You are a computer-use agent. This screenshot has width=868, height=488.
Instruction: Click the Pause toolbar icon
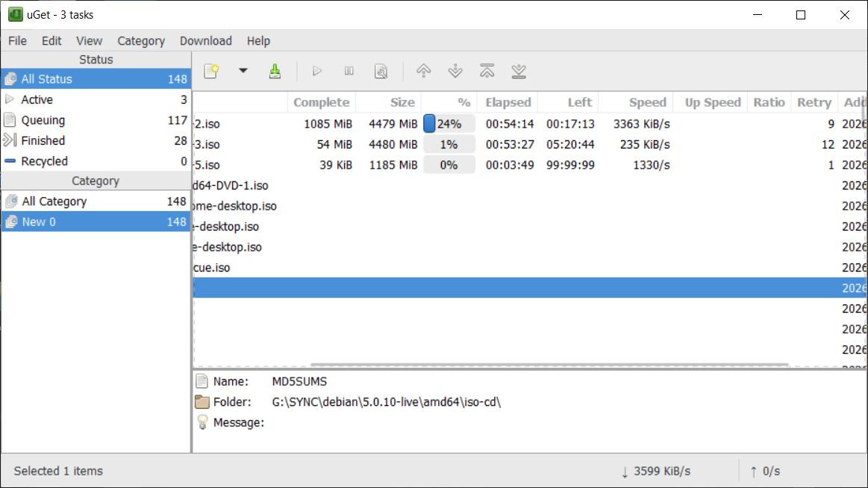[x=349, y=71]
